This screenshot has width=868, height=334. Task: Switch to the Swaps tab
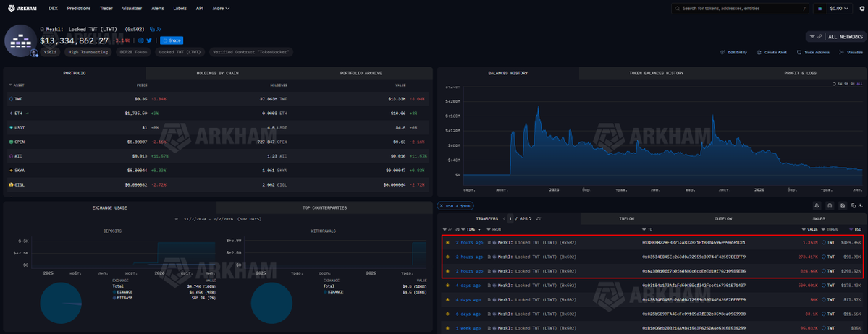pos(819,219)
